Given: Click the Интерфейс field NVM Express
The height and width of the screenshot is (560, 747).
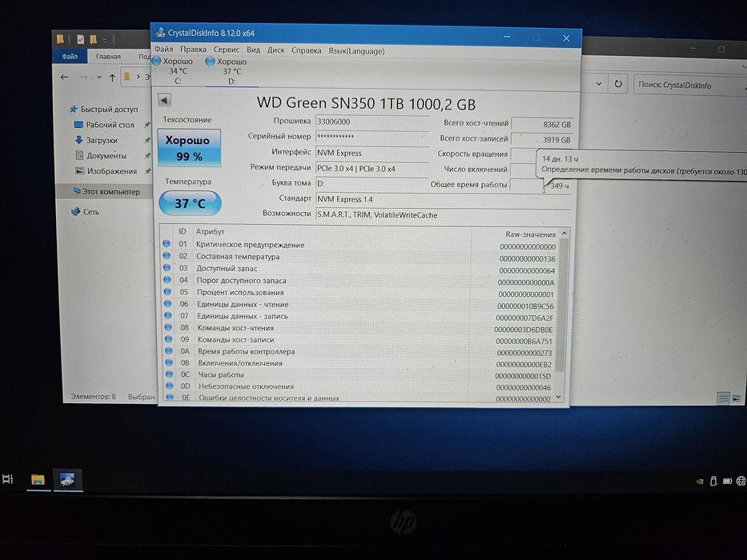Looking at the screenshot, I should (x=372, y=153).
